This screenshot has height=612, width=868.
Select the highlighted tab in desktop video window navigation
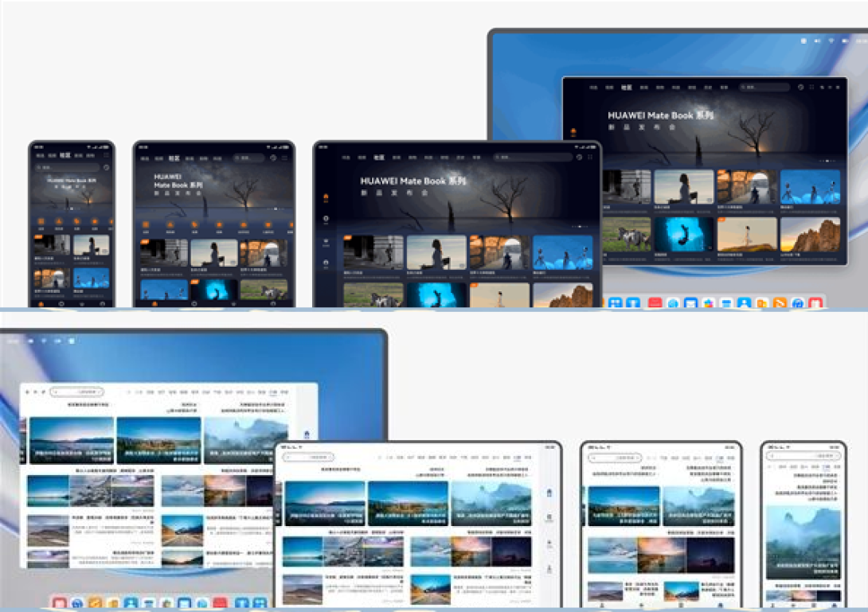[x=625, y=87]
